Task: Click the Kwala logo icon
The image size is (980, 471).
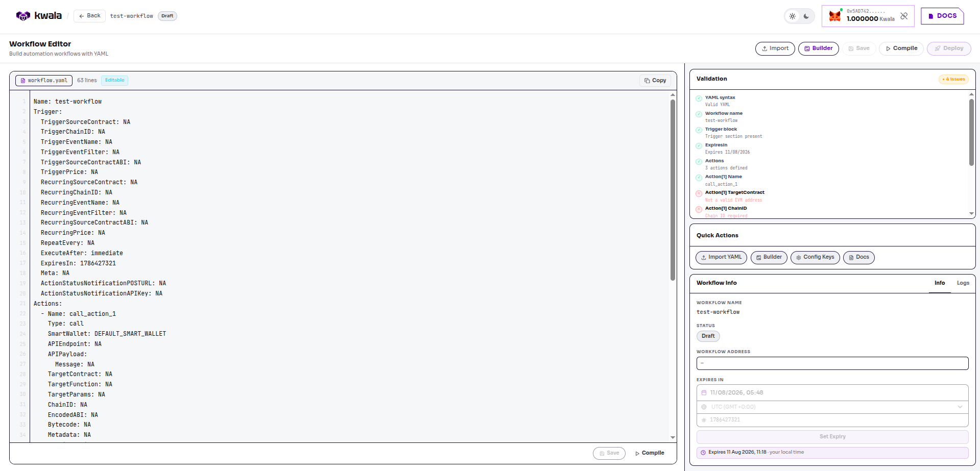Action: point(23,16)
